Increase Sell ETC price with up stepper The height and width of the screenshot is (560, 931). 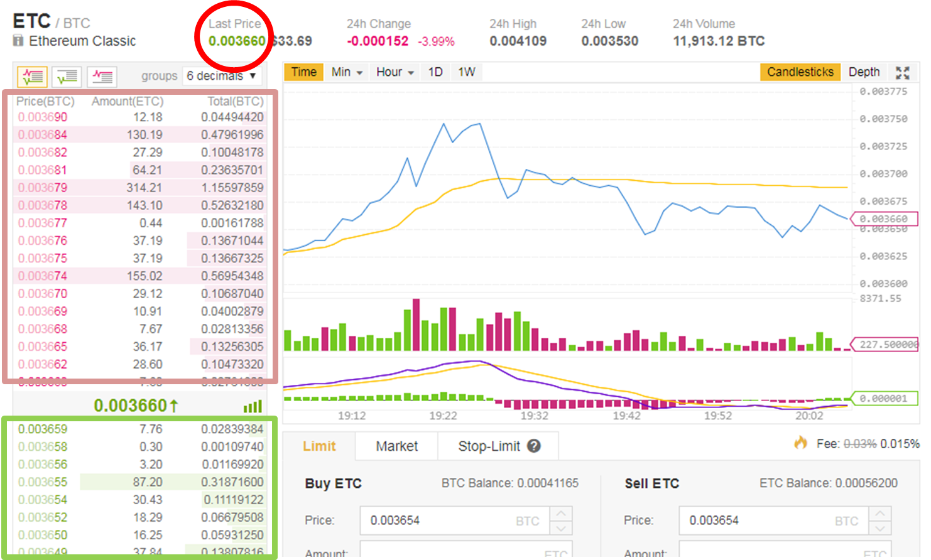[x=880, y=514]
